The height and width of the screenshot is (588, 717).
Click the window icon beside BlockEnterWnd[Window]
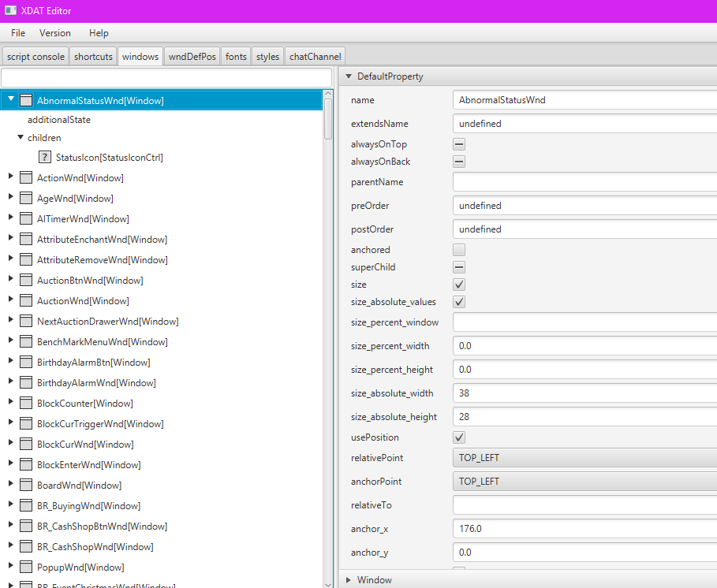(26, 464)
